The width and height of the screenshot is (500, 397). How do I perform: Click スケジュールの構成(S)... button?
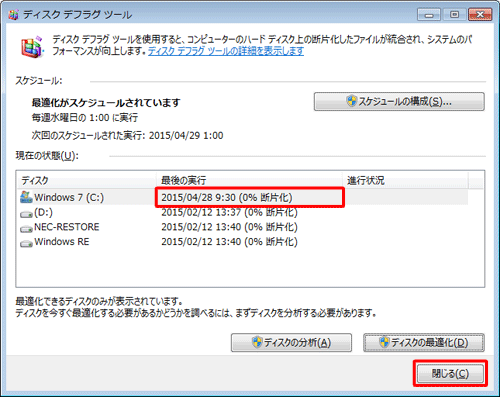pos(399,101)
